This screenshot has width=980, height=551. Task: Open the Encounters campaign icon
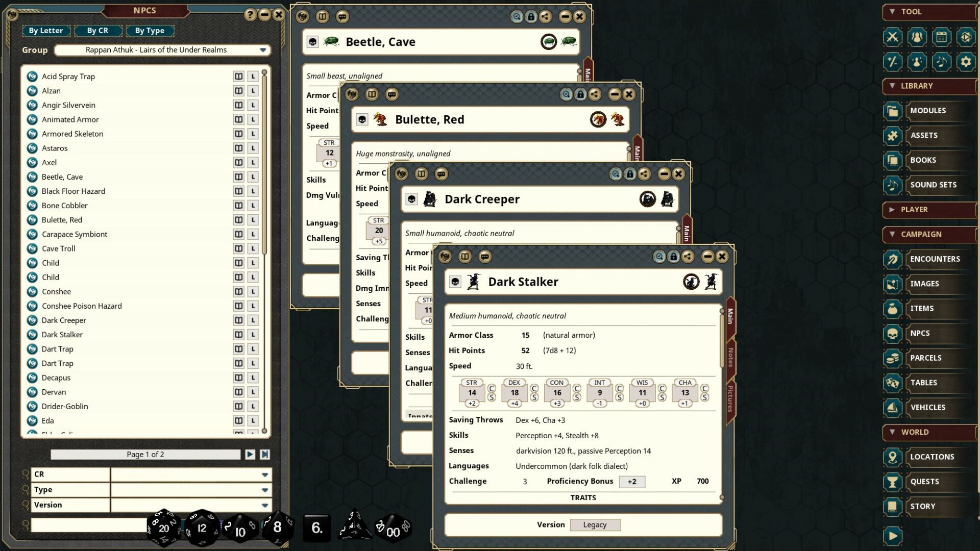click(892, 259)
